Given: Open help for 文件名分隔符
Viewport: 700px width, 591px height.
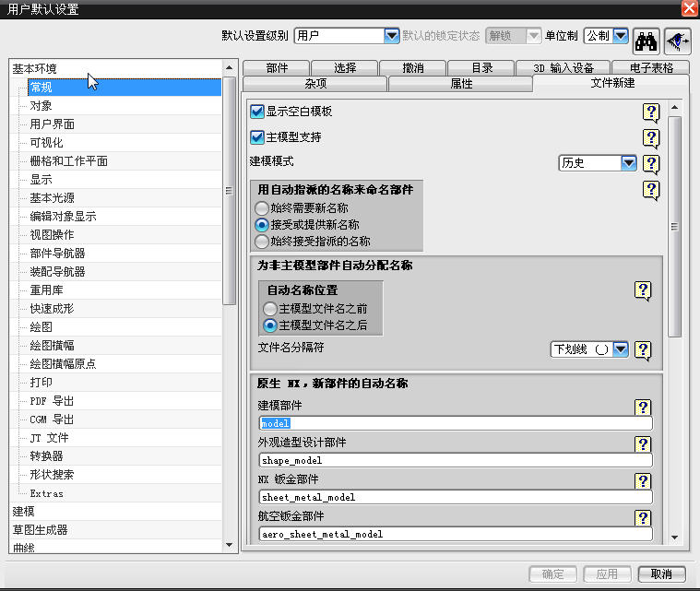Looking at the screenshot, I should pos(643,350).
